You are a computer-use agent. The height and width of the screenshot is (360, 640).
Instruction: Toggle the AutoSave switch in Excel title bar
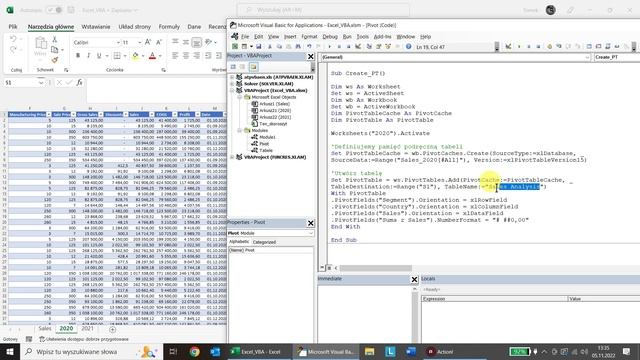[x=54, y=10]
